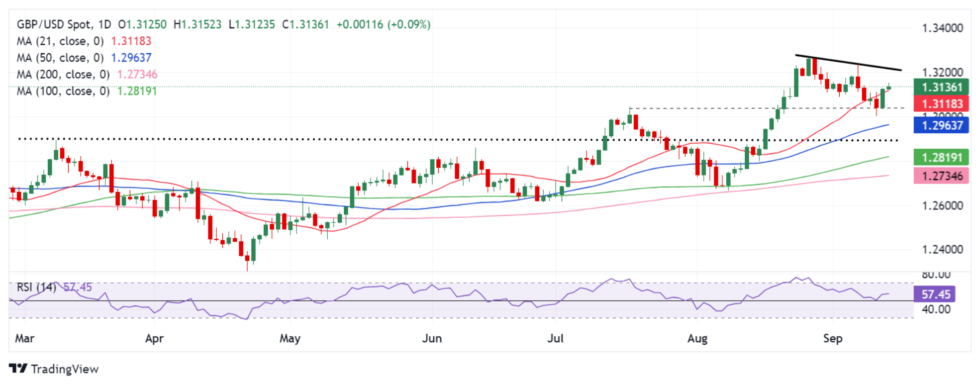Click the TradingView logo icon
Screen dimensions: 980x384
tap(18, 369)
